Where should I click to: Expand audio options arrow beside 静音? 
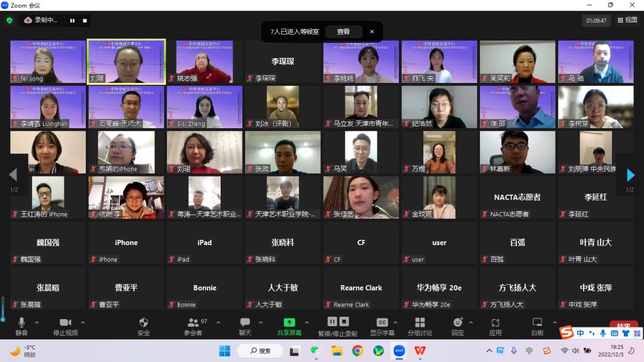(x=37, y=323)
